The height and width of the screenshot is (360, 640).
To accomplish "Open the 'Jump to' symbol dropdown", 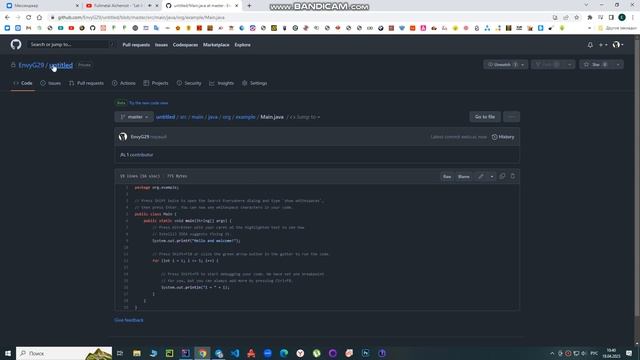I will click(x=305, y=117).
